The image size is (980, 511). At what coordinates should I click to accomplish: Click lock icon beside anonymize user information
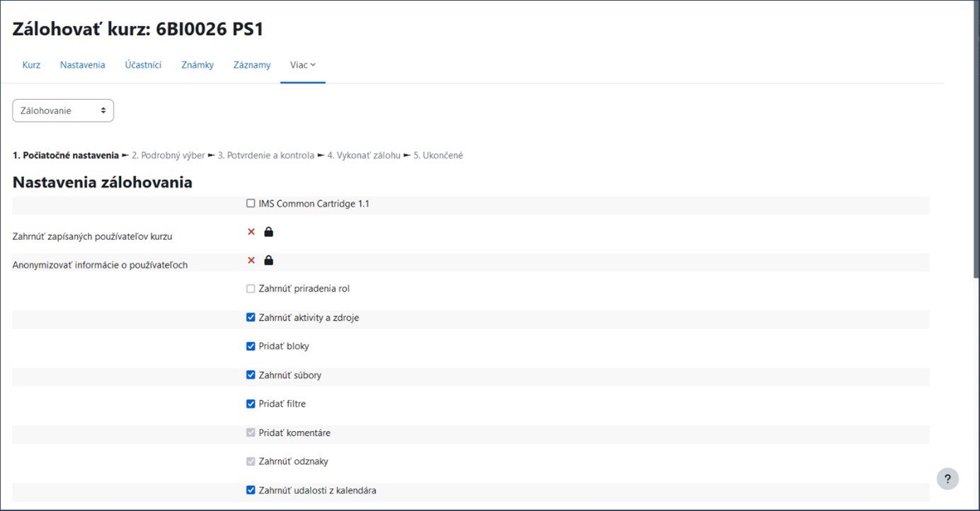pos(268,260)
